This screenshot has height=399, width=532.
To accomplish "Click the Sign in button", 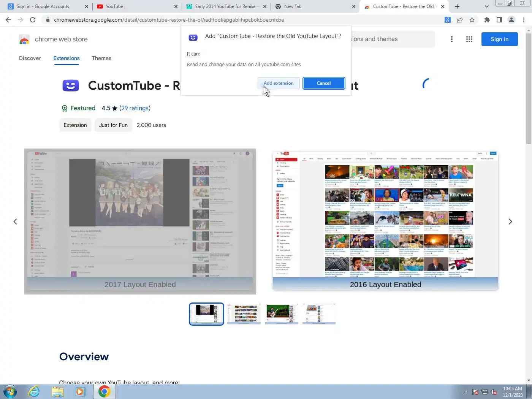I will pos(499,39).
